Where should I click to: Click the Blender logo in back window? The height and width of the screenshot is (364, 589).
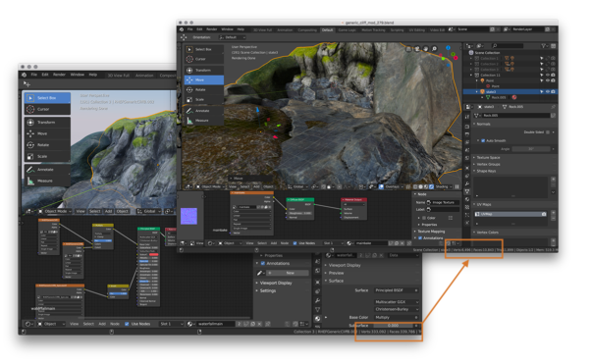point(25,75)
